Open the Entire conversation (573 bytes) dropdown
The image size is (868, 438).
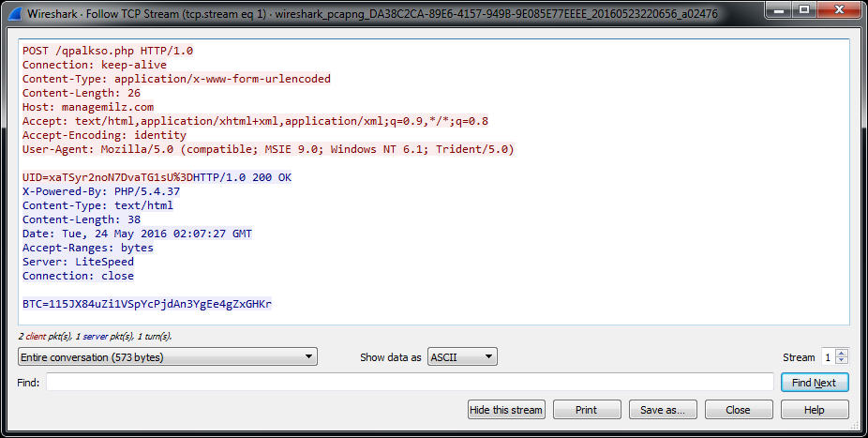click(x=168, y=356)
